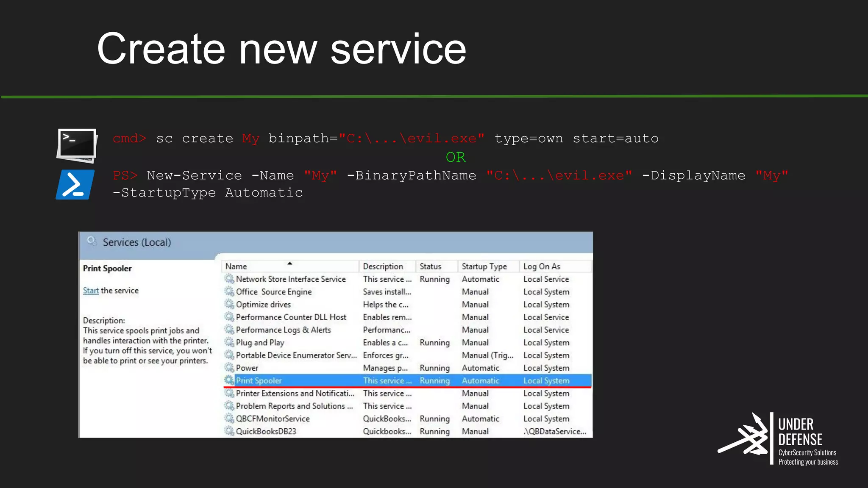Click the sort arrow above Name column

[x=290, y=263]
